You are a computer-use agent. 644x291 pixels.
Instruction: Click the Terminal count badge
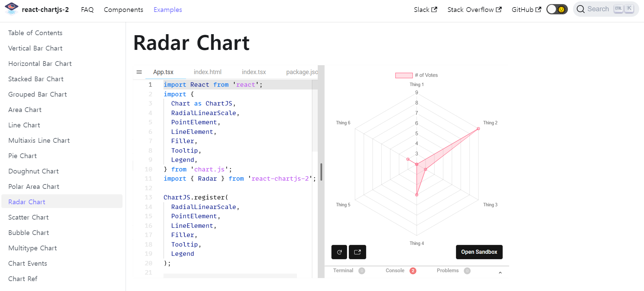362,271
